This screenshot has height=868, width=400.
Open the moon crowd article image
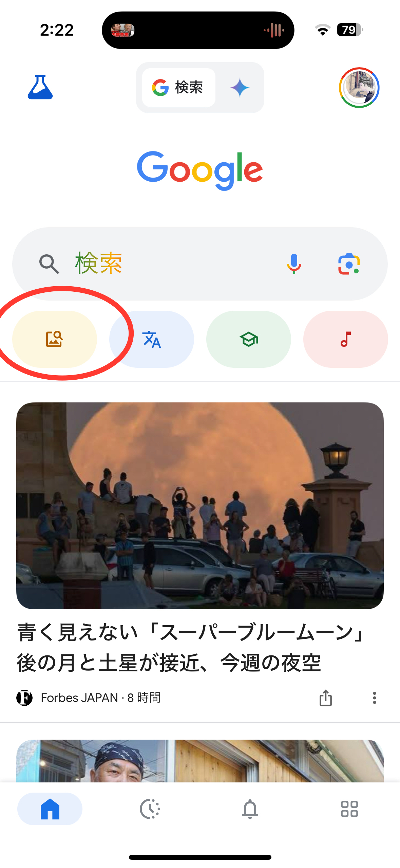pyautogui.click(x=200, y=506)
